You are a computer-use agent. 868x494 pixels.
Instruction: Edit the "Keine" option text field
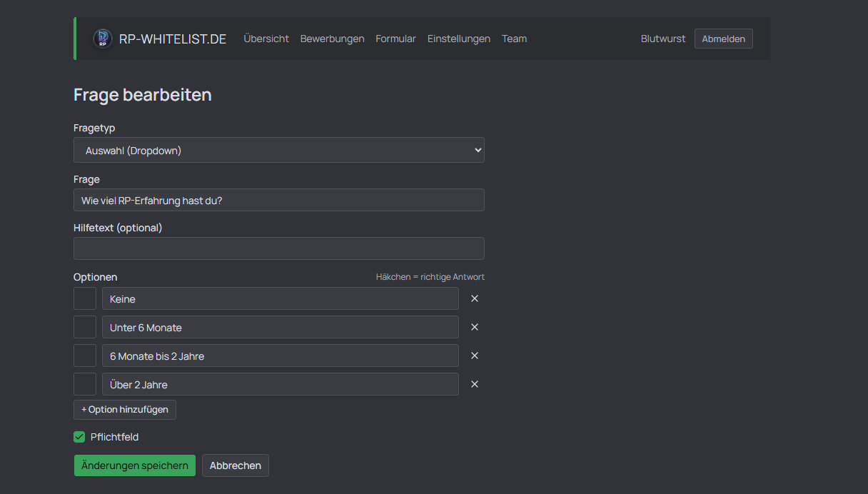[x=281, y=298]
